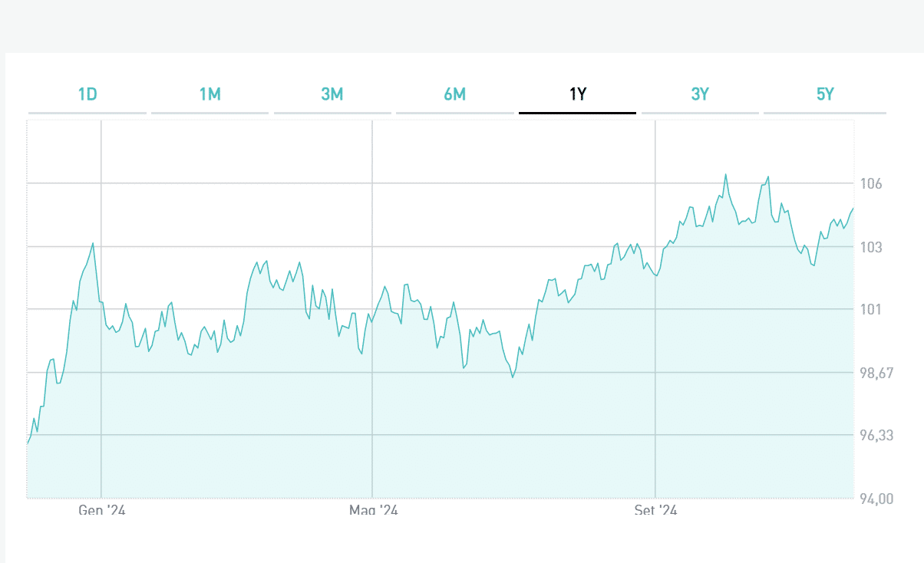Click the line's starting point at left edge

point(28,443)
